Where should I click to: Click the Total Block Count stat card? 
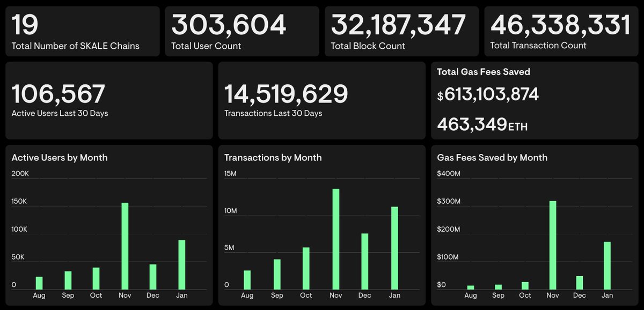[x=401, y=31]
